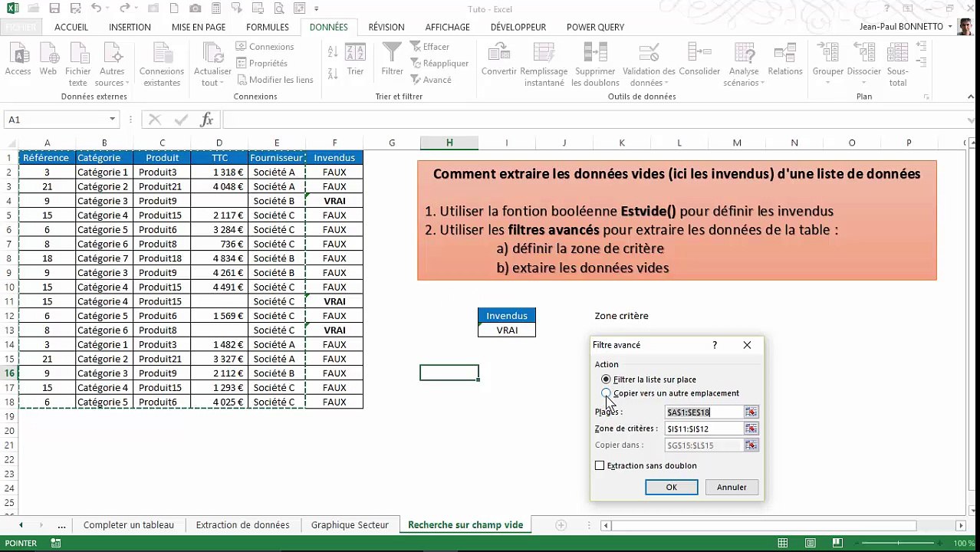Click the formula bar

coord(594,120)
